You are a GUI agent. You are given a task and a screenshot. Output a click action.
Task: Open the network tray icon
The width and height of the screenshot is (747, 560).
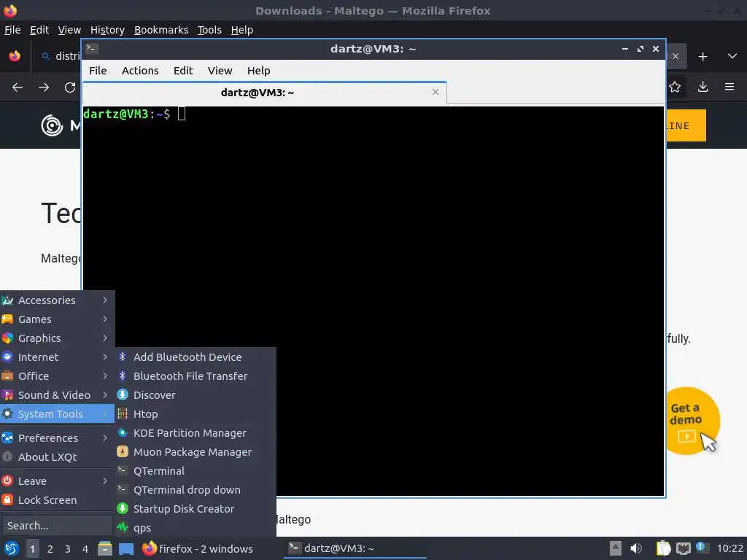683,548
